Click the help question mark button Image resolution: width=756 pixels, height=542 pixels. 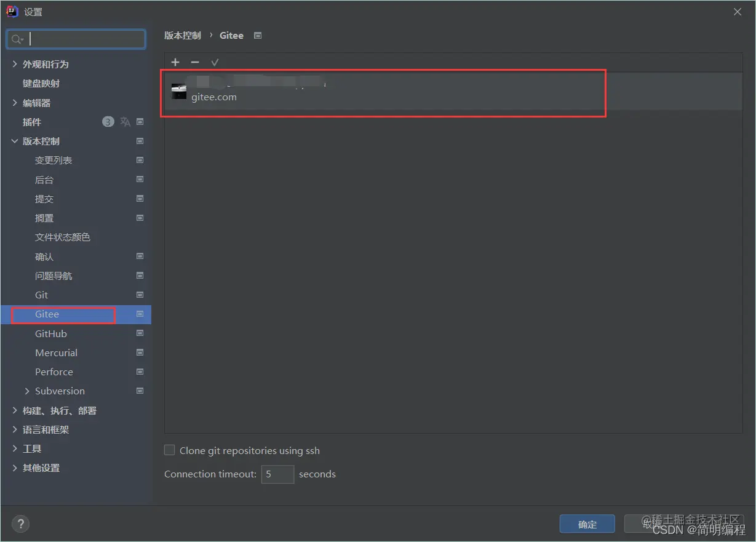point(20,524)
